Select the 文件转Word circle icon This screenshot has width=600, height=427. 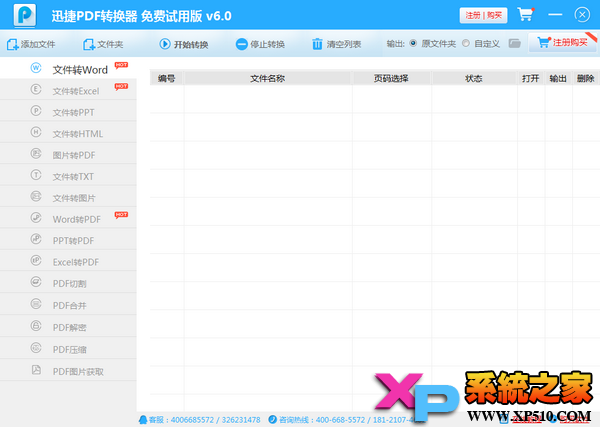36,68
